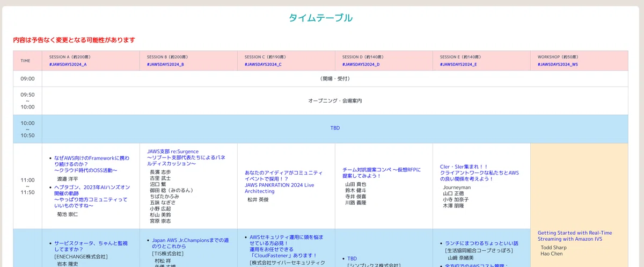Open the #JAWSDAYS2024_A hashtag link
Viewport: 644px width, 267px height.
coord(68,64)
